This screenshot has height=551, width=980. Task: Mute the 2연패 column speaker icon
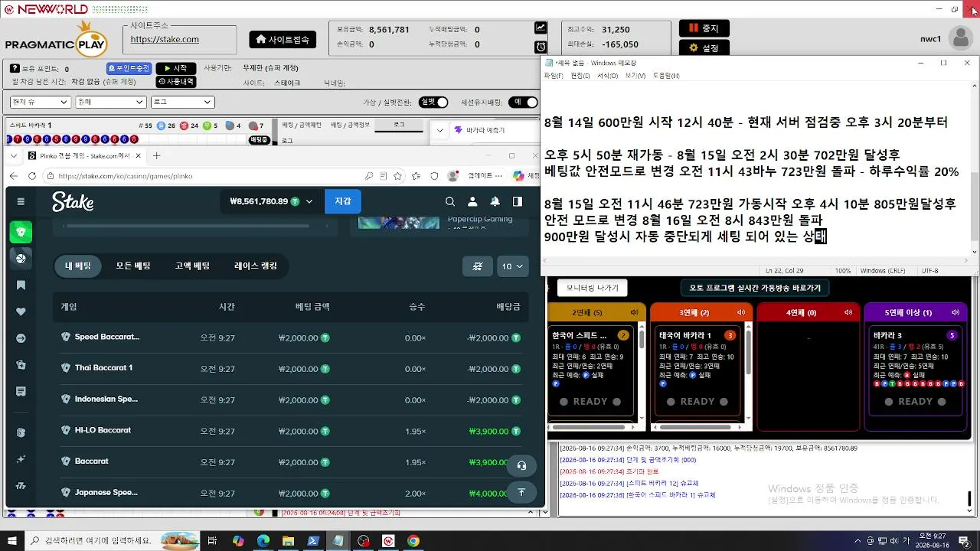pos(634,312)
